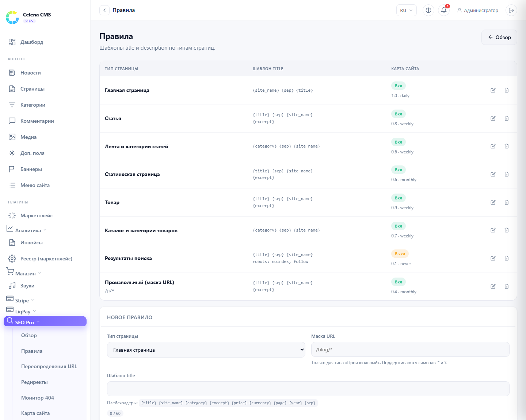
Task: Open the Администратор user menu
Action: click(x=477, y=10)
